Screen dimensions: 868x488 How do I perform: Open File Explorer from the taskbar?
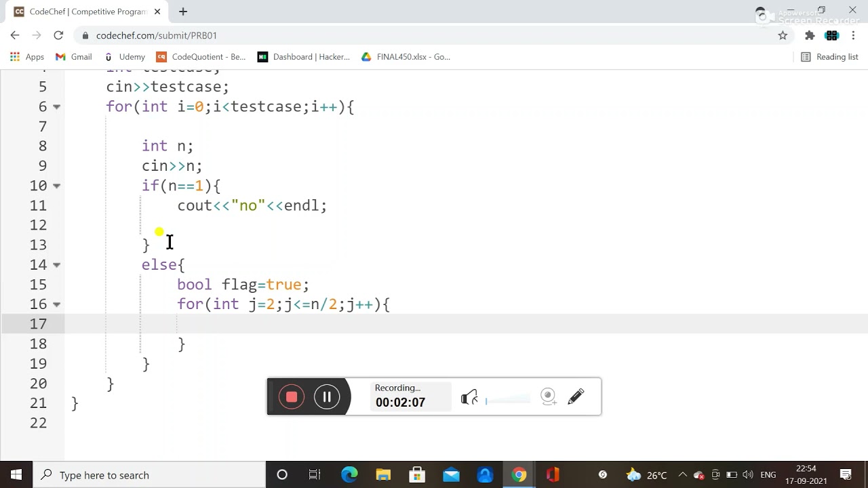pyautogui.click(x=383, y=475)
